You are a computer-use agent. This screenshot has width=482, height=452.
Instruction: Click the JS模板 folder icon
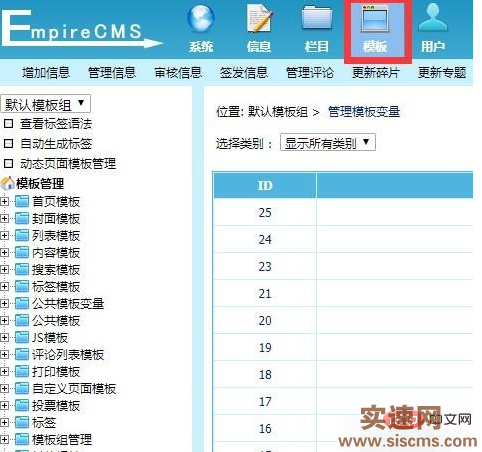22,337
